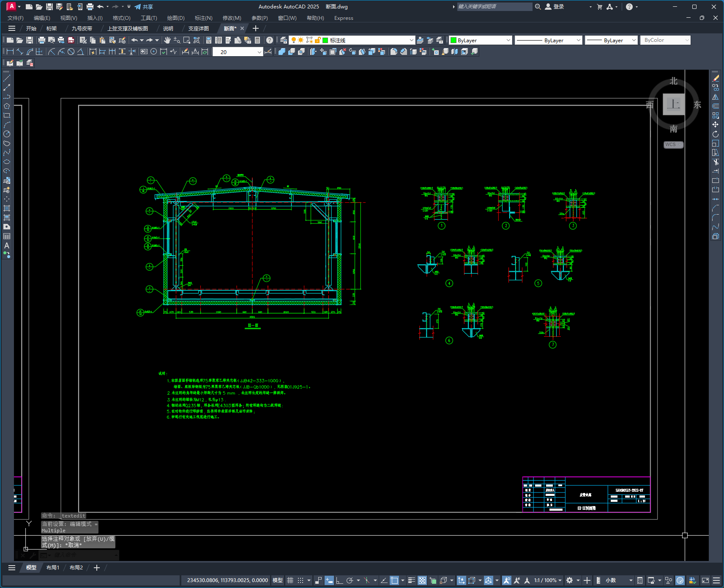The width and height of the screenshot is (724, 588).
Task: Click the Dimension Update icon
Action: [205, 52]
